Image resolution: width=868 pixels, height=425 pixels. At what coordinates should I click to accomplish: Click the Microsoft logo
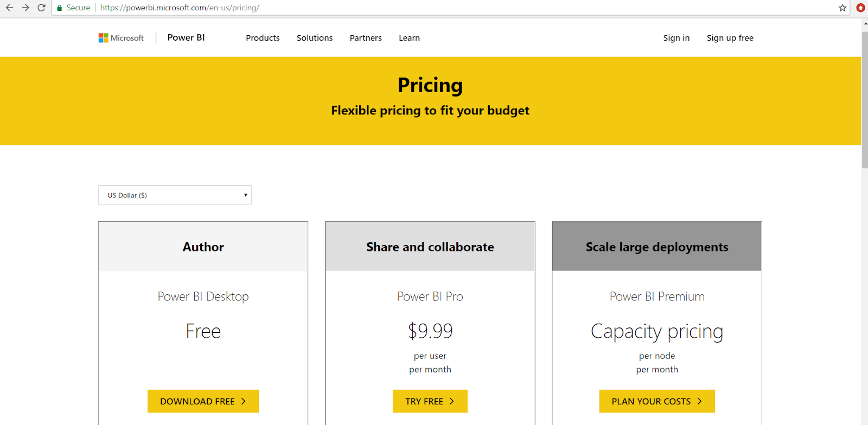pos(121,38)
